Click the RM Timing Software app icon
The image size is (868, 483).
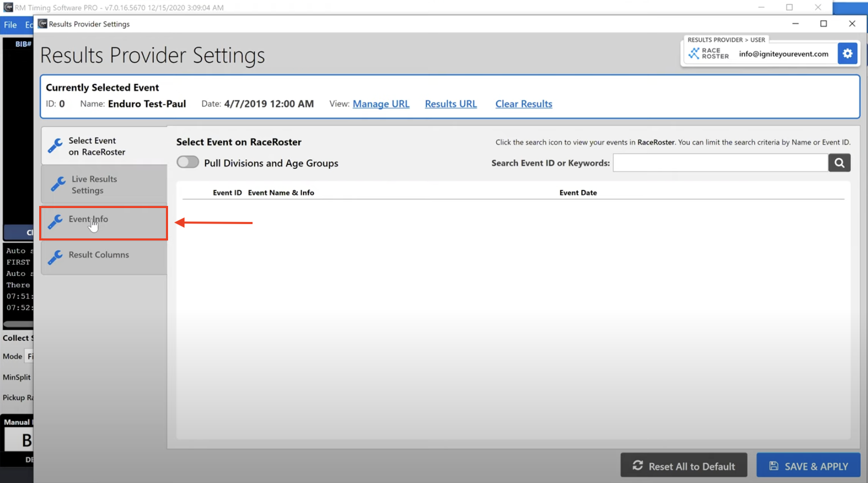pos(8,7)
